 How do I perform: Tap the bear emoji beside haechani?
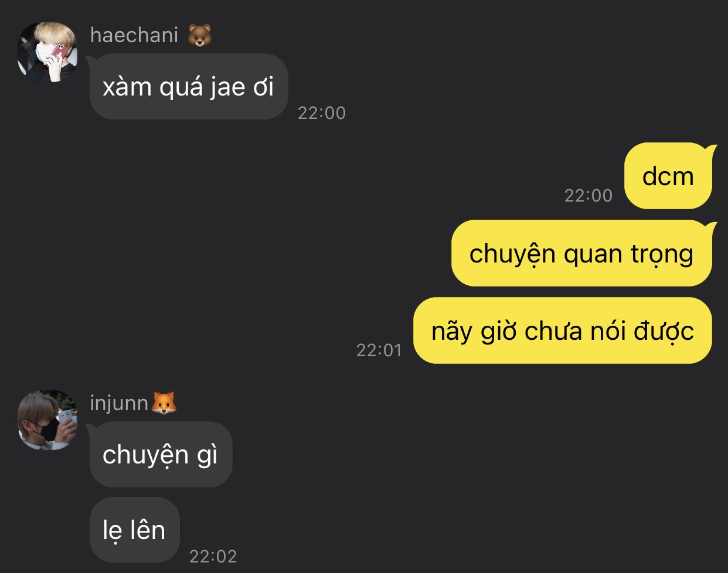click(x=199, y=36)
